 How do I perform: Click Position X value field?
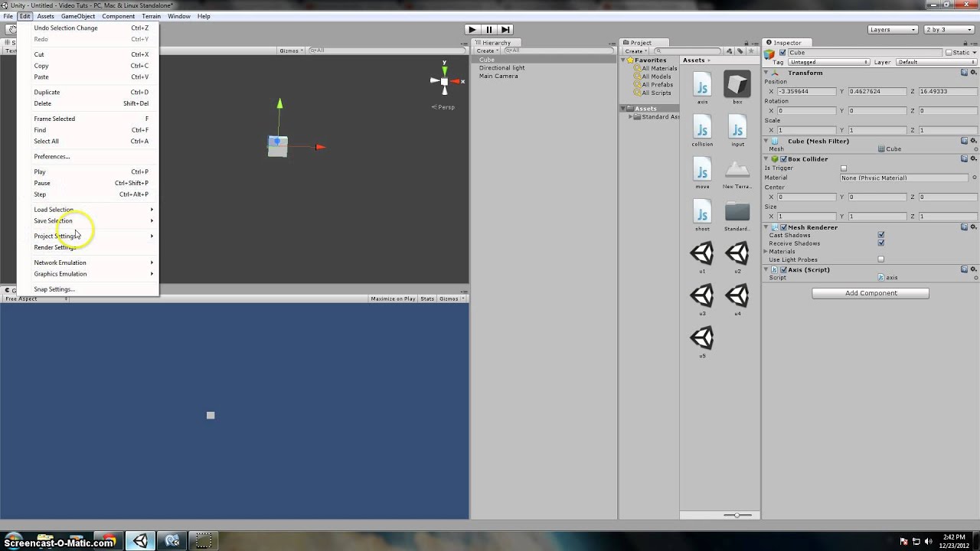coord(806,91)
